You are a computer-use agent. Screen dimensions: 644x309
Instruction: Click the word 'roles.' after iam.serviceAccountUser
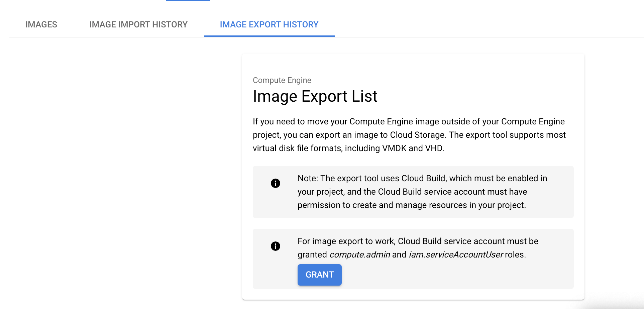point(515,255)
